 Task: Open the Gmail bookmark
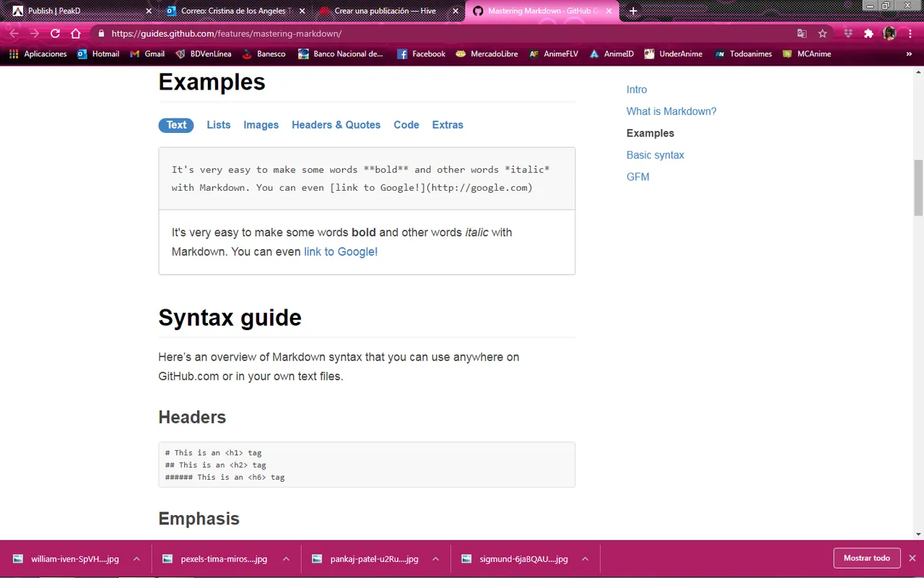147,53
